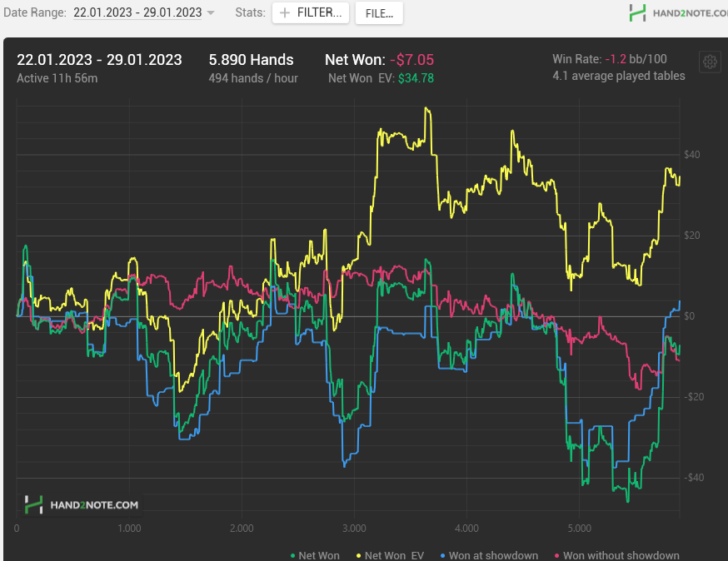The width and height of the screenshot is (728, 561).
Task: Click the 4.000 x-axis label
Action: (466, 528)
